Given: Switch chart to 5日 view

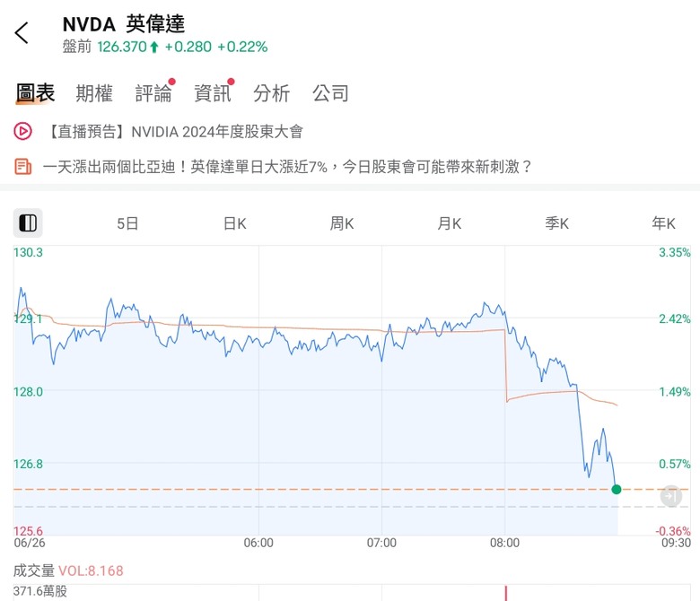Looking at the screenshot, I should 127,223.
